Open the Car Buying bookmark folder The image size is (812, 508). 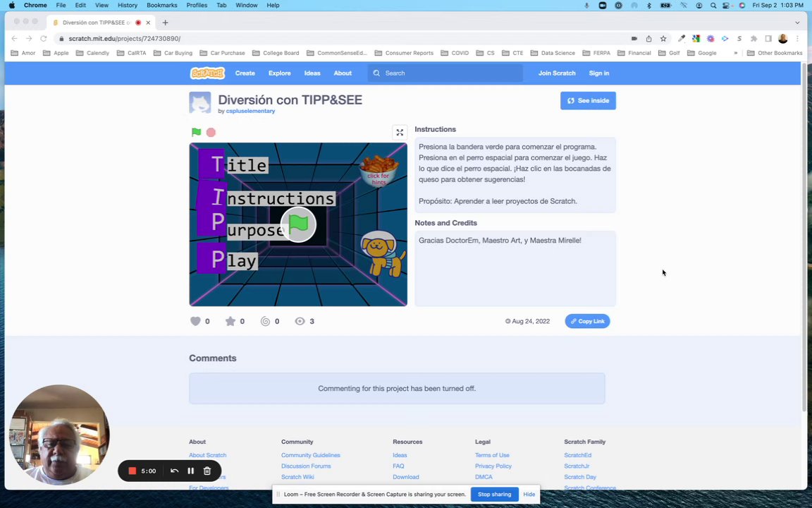(x=173, y=53)
